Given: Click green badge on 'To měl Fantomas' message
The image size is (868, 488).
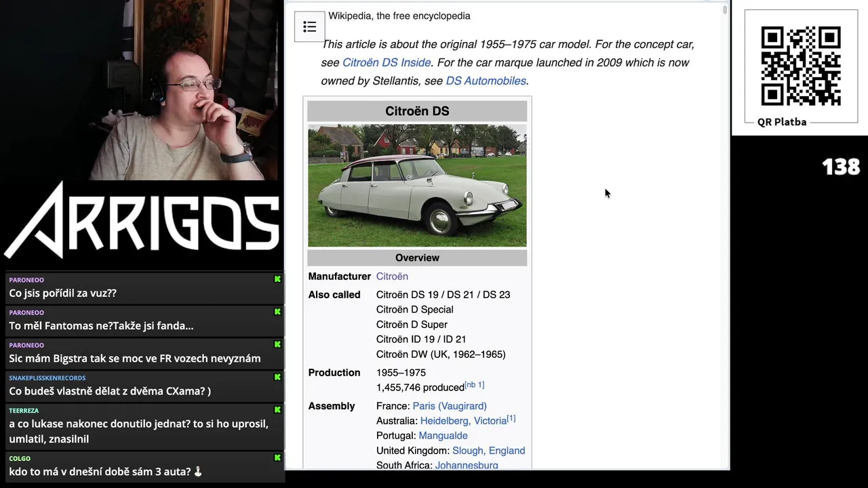Looking at the screenshot, I should (277, 312).
